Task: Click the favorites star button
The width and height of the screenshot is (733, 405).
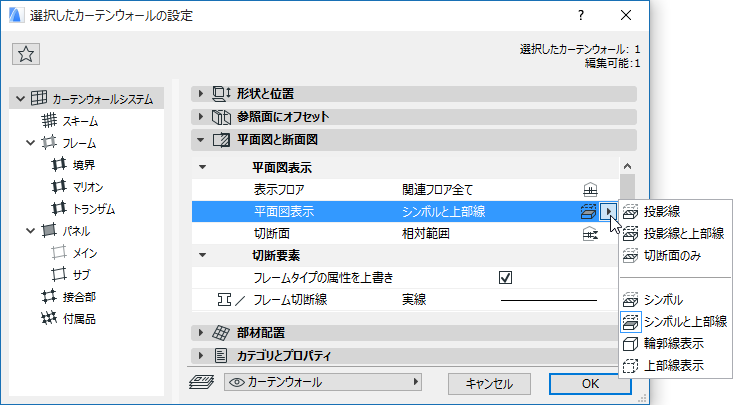Action: click(26, 54)
